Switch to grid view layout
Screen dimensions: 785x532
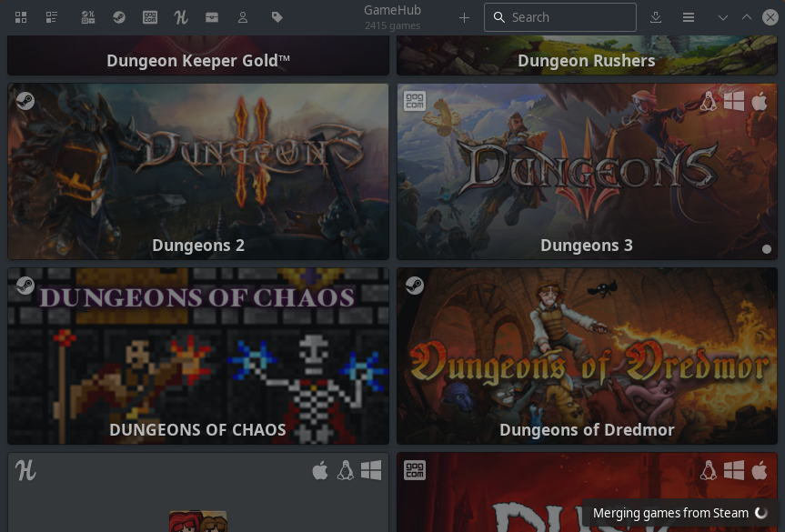point(21,17)
